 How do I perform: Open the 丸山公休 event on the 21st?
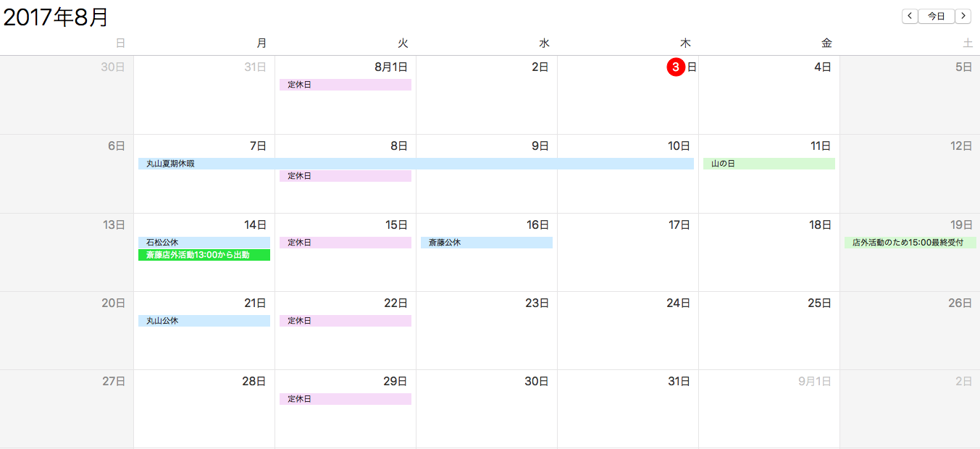coord(204,321)
